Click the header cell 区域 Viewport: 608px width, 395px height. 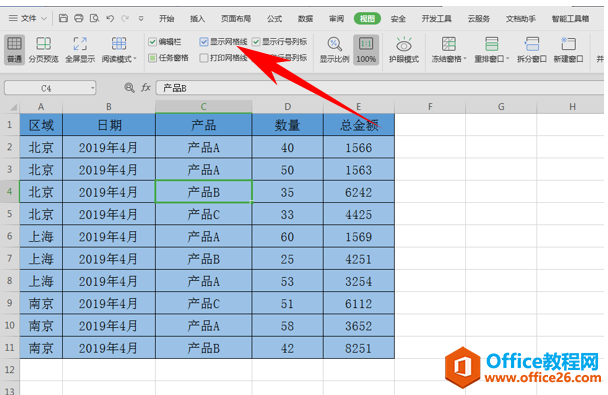pos(41,125)
